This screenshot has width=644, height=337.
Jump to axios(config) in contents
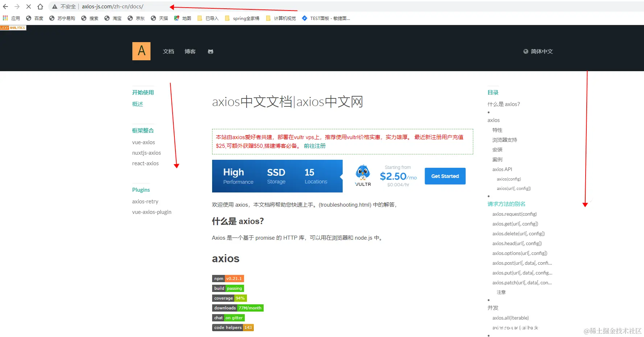(x=509, y=179)
